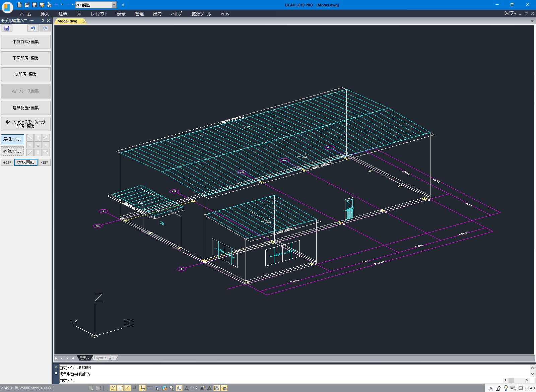
Task: Toggle ortho mode in status bar
Action: [x=106, y=388]
